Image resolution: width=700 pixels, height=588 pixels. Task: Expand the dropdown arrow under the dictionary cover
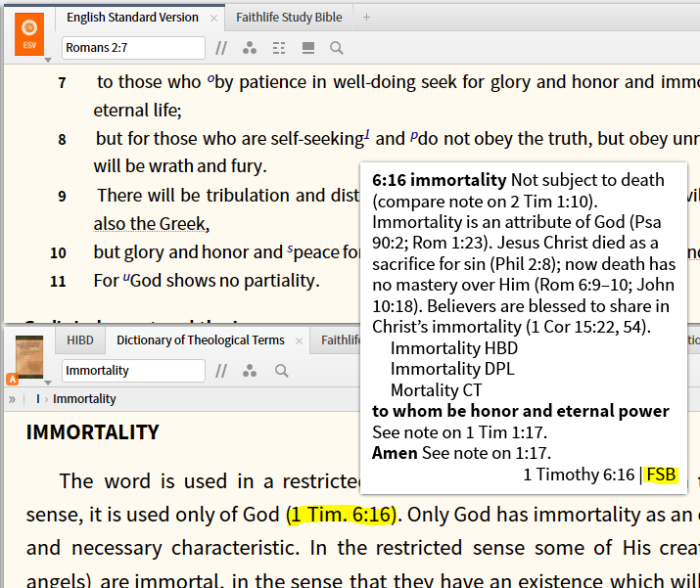tap(48, 382)
